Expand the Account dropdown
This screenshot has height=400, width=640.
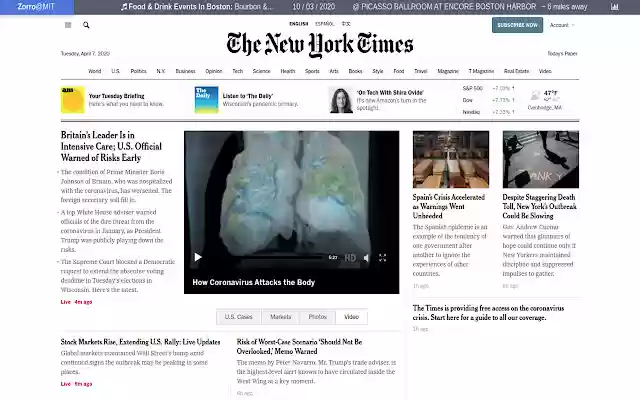point(562,25)
